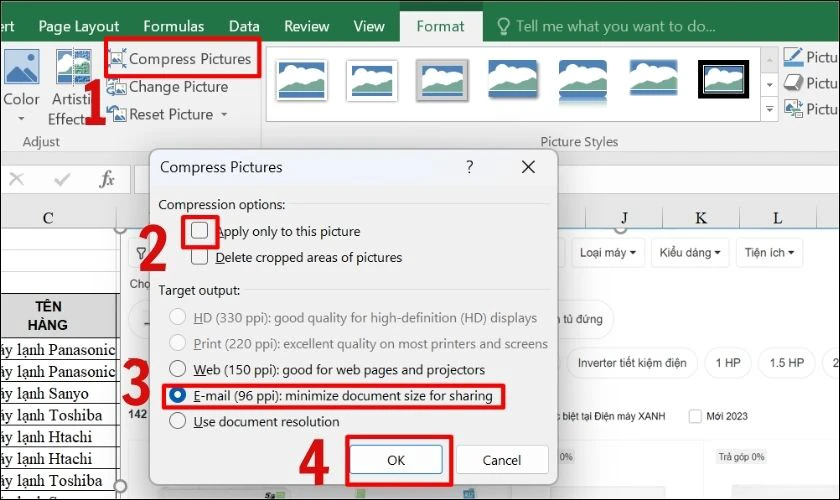Select Print (220 ppi) radio option
Viewport: 840px width, 500px height.
pos(177,343)
